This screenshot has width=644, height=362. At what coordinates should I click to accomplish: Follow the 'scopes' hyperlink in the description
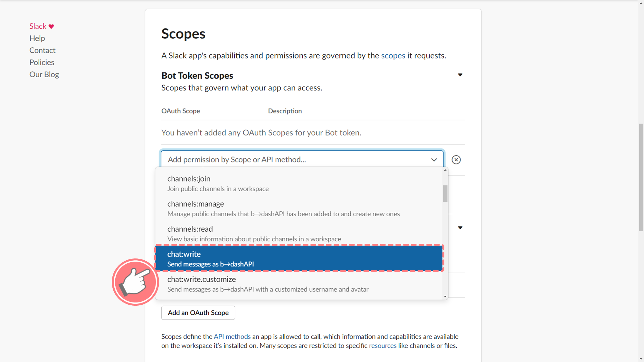(393, 55)
